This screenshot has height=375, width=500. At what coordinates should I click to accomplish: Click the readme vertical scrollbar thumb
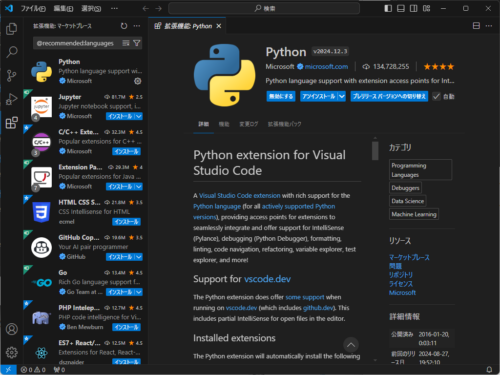(x=375, y=151)
